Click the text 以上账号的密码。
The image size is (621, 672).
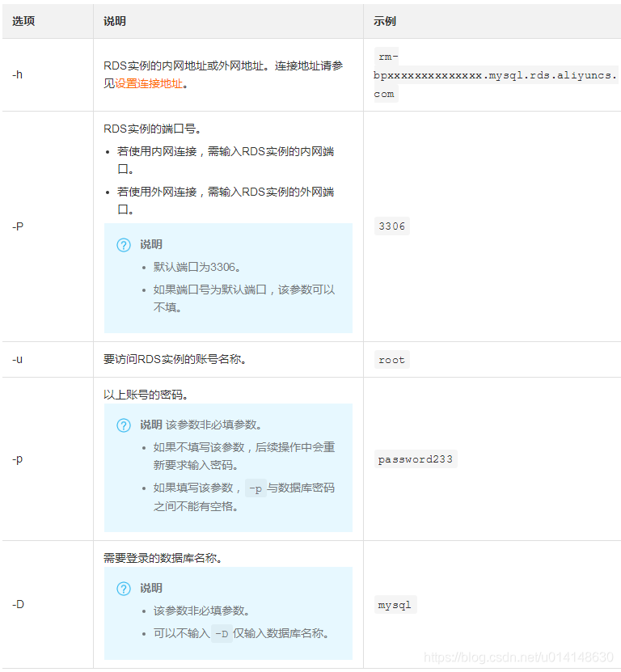pos(146,395)
